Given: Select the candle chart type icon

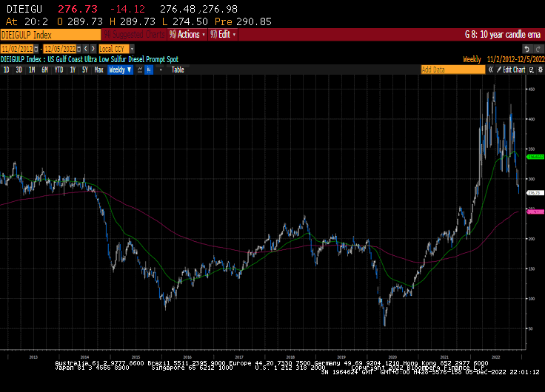Looking at the screenshot, I should (149, 70).
